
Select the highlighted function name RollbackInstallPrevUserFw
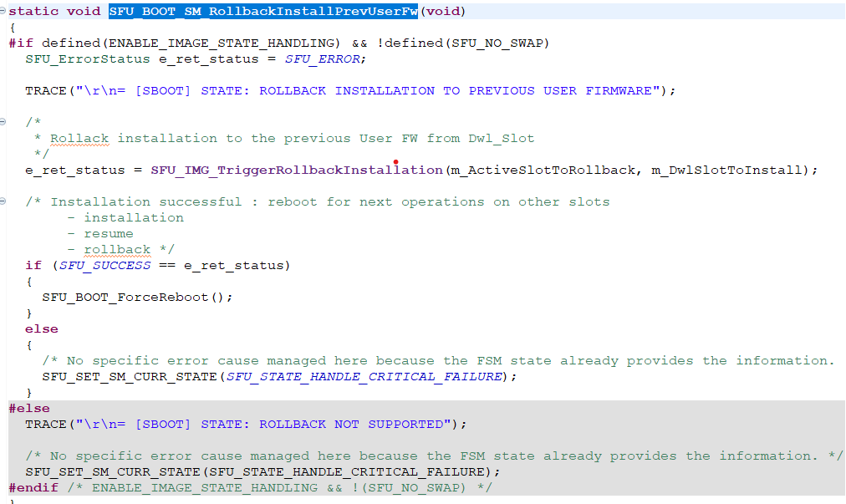pos(262,11)
